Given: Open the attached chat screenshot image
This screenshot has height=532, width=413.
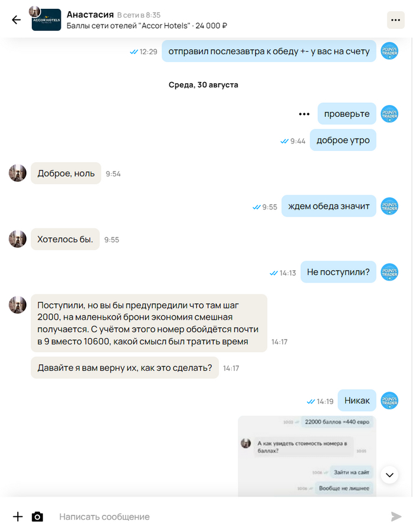Looking at the screenshot, I should (x=307, y=456).
